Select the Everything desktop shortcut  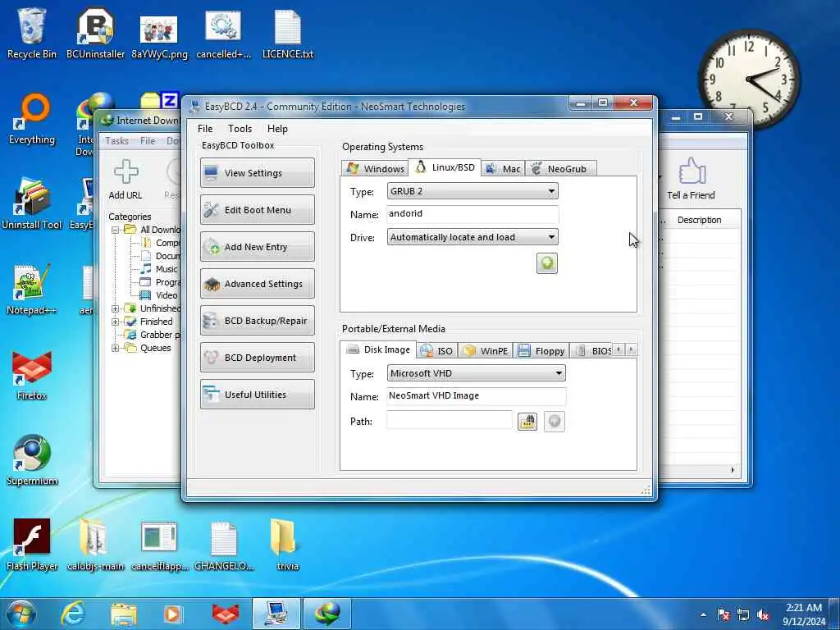[x=32, y=119]
